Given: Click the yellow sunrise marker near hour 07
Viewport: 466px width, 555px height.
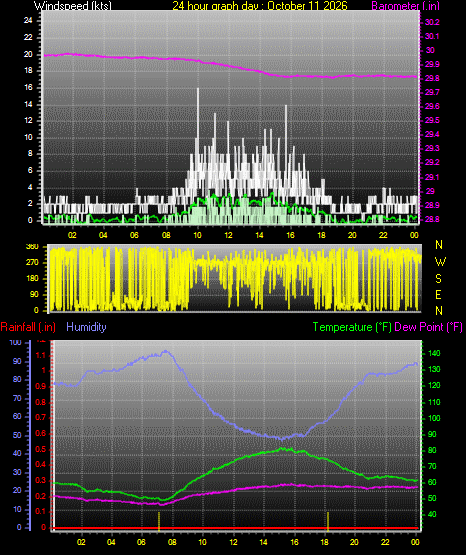Looking at the screenshot, I should (159, 521).
